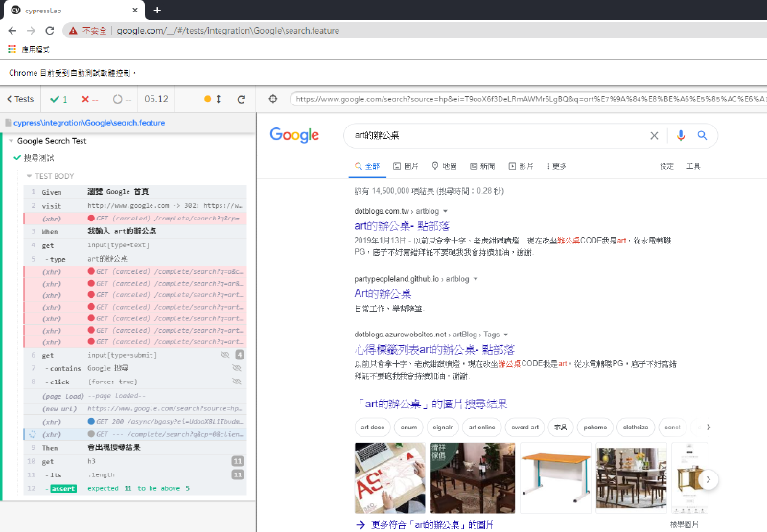Go back to the Tests list
The height and width of the screenshot is (532, 767).
point(19,99)
